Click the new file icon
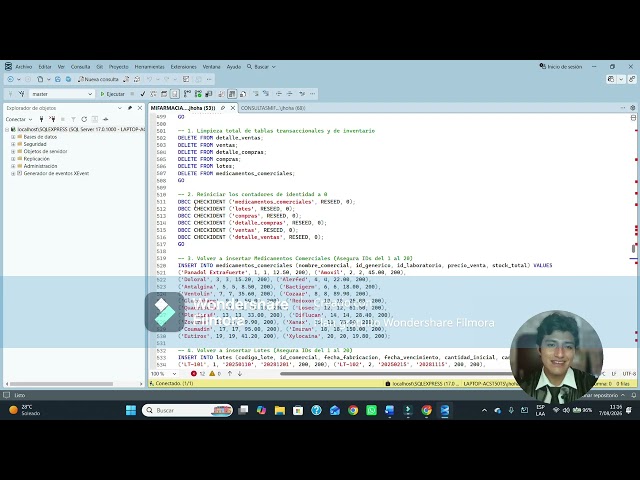 coord(40,79)
